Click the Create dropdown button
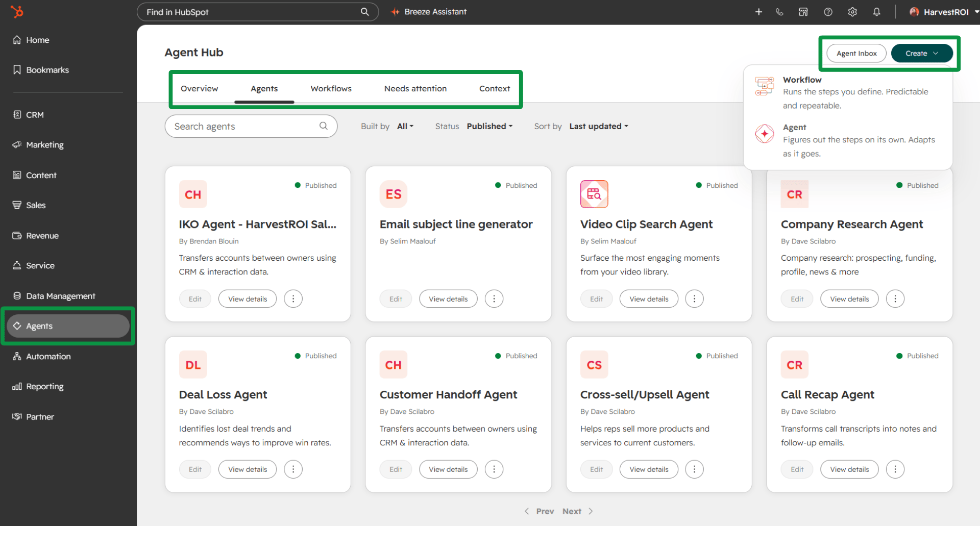This screenshot has width=980, height=551. 922,53
